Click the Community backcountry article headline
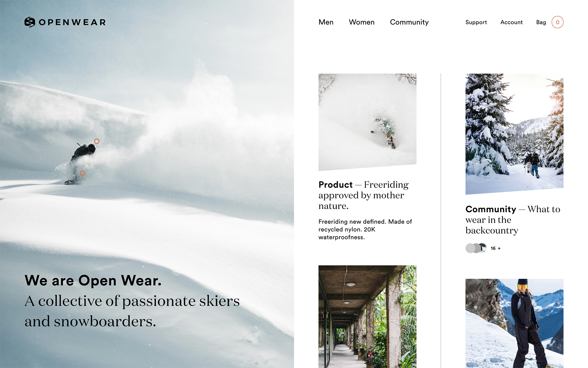The width and height of the screenshot is (588, 368). (513, 220)
